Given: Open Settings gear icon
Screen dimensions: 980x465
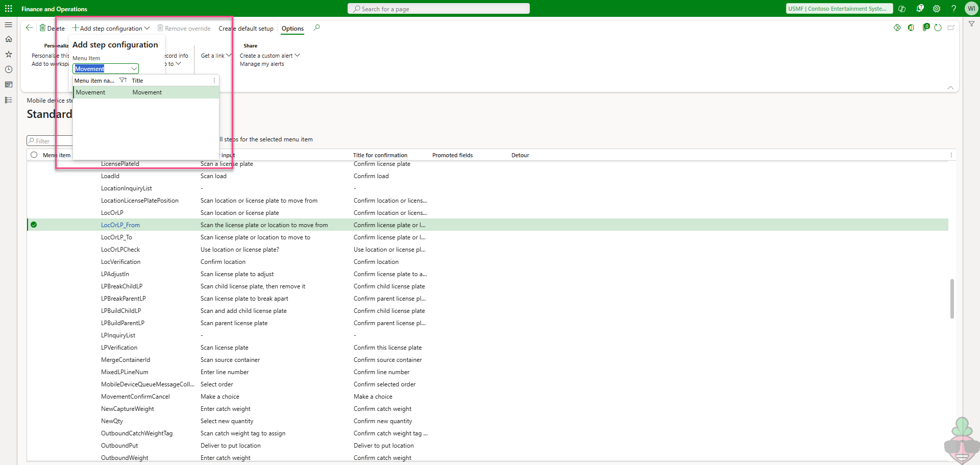Looking at the screenshot, I should 937,9.
